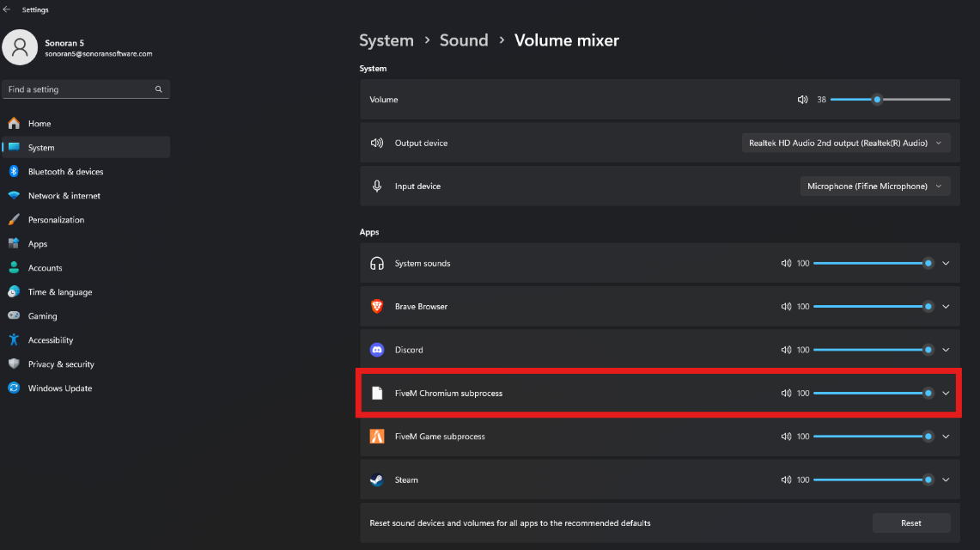Click the Sonoran 5 profile avatar

pos(20,47)
